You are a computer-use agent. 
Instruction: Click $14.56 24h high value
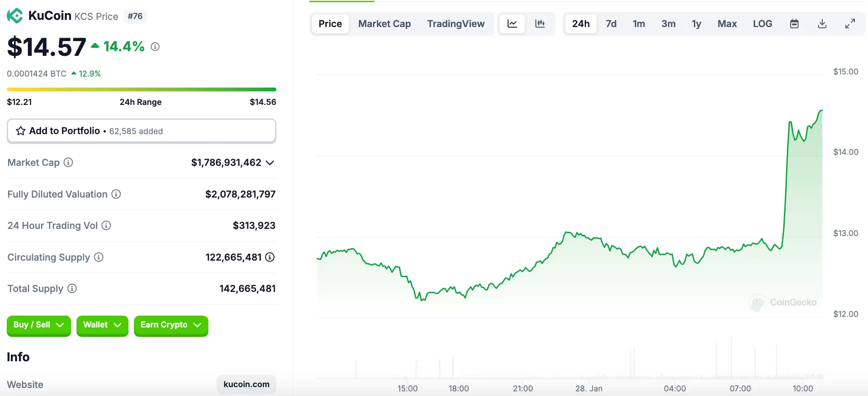263,102
